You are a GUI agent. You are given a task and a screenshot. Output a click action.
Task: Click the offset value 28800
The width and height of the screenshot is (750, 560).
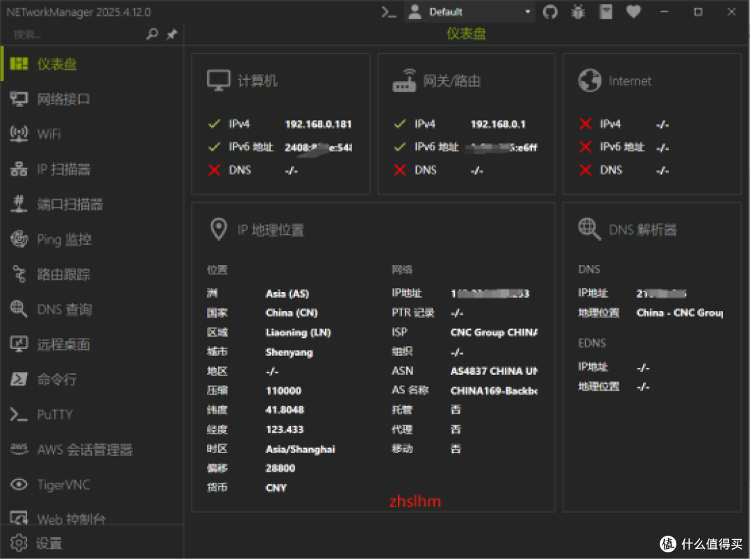coord(281,468)
